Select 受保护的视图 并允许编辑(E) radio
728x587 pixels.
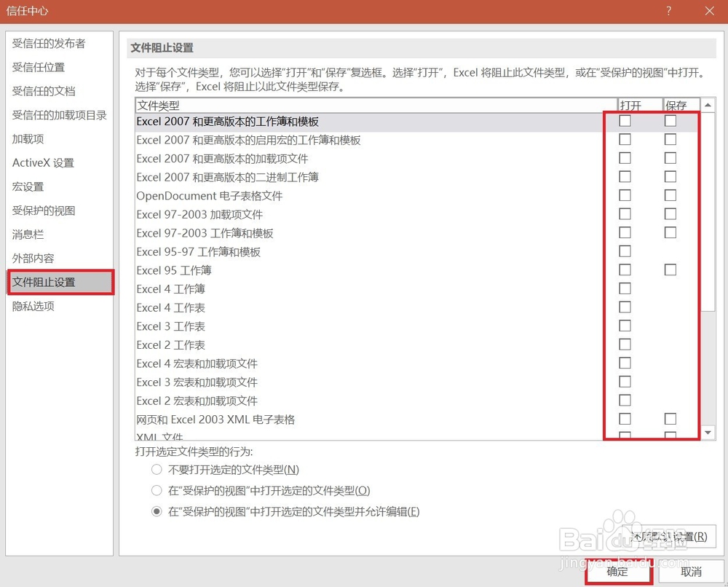coord(157,511)
